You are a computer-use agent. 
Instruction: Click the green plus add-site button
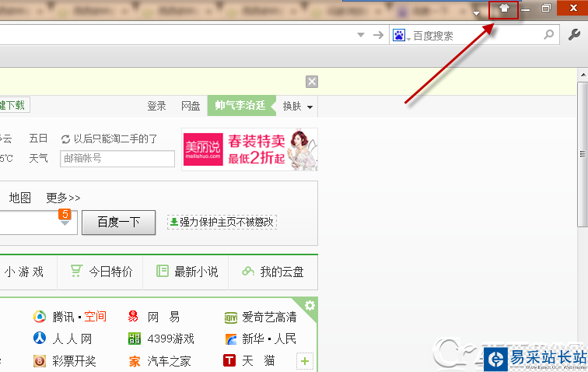(x=305, y=361)
